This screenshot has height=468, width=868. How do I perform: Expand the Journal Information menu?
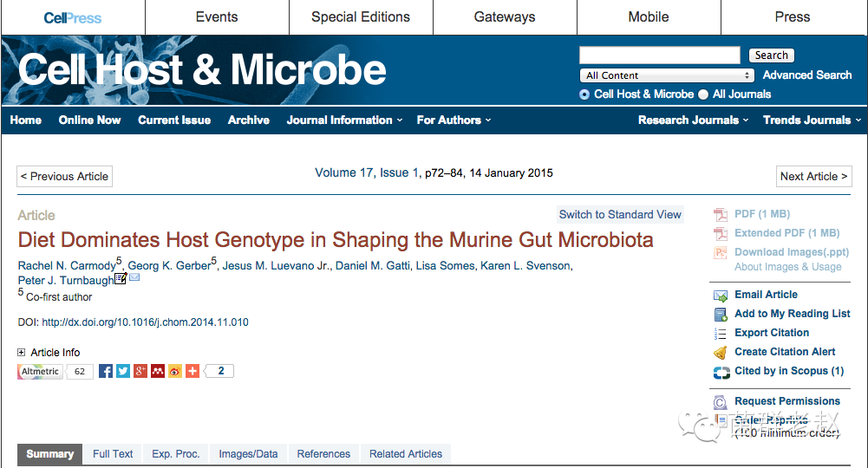(x=344, y=120)
